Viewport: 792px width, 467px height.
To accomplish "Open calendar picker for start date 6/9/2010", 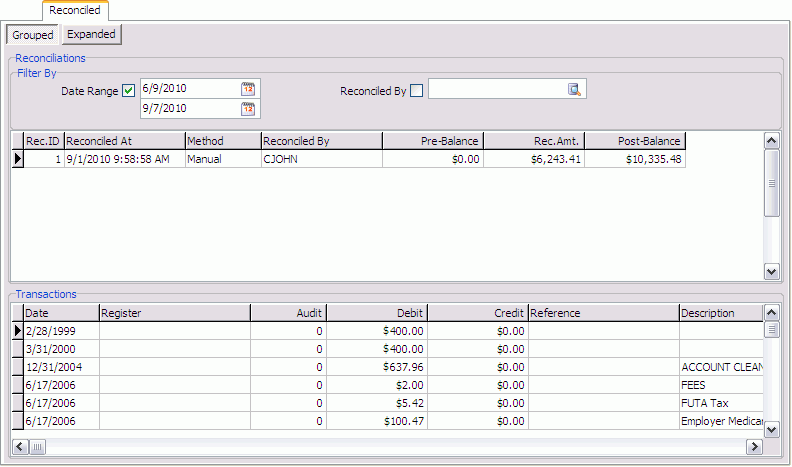I will (248, 89).
